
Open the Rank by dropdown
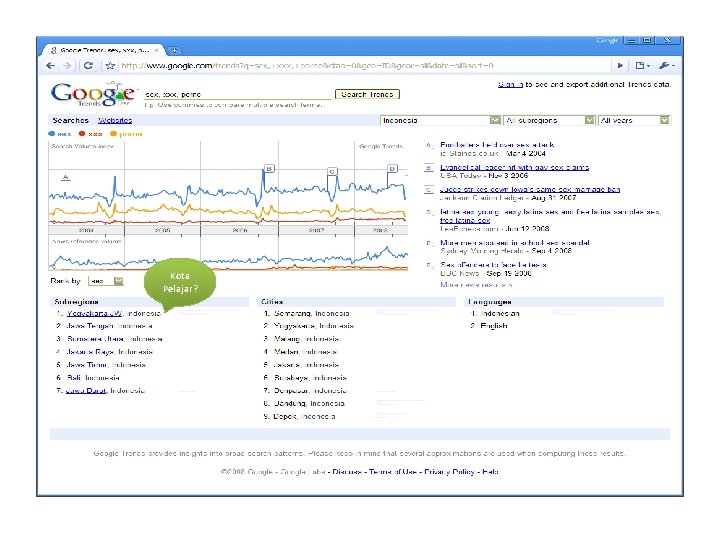pos(106,281)
